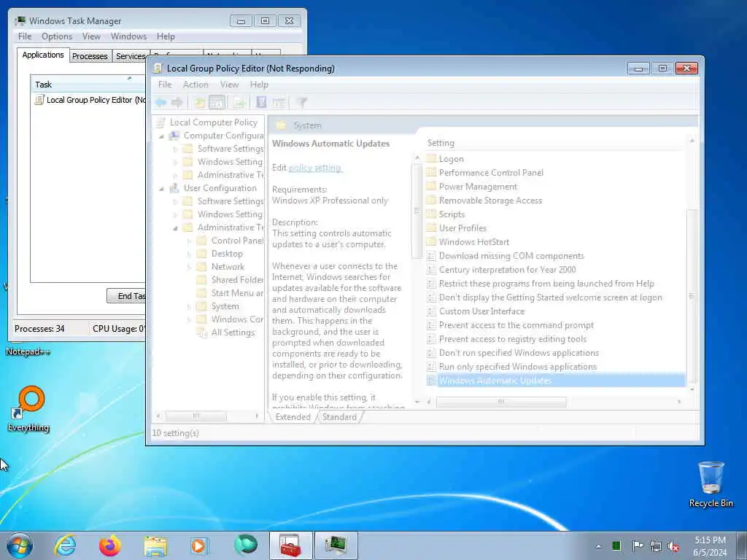This screenshot has height=560, width=747.
Task: Collapse Administrative Templates under User Configuration
Action: (175, 228)
